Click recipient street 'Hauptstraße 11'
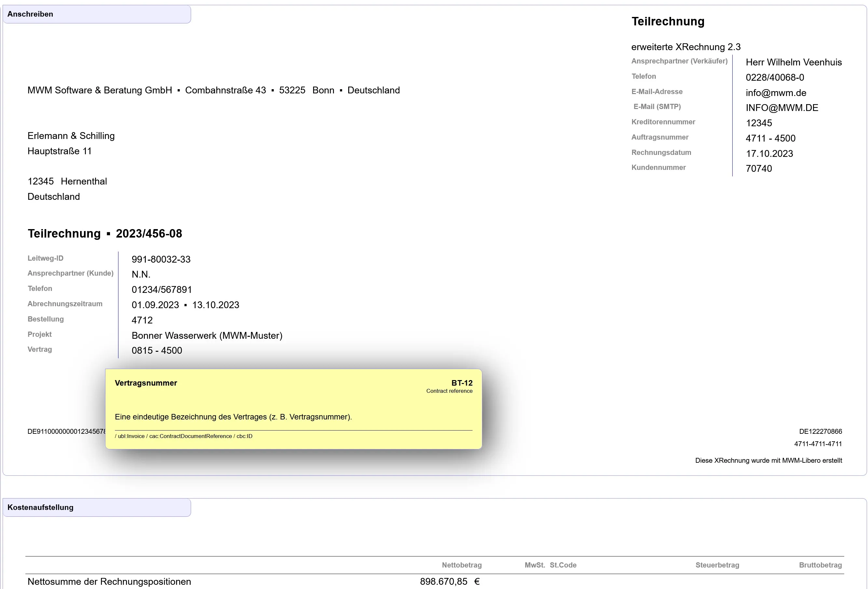This screenshot has height=589, width=868. click(x=59, y=151)
